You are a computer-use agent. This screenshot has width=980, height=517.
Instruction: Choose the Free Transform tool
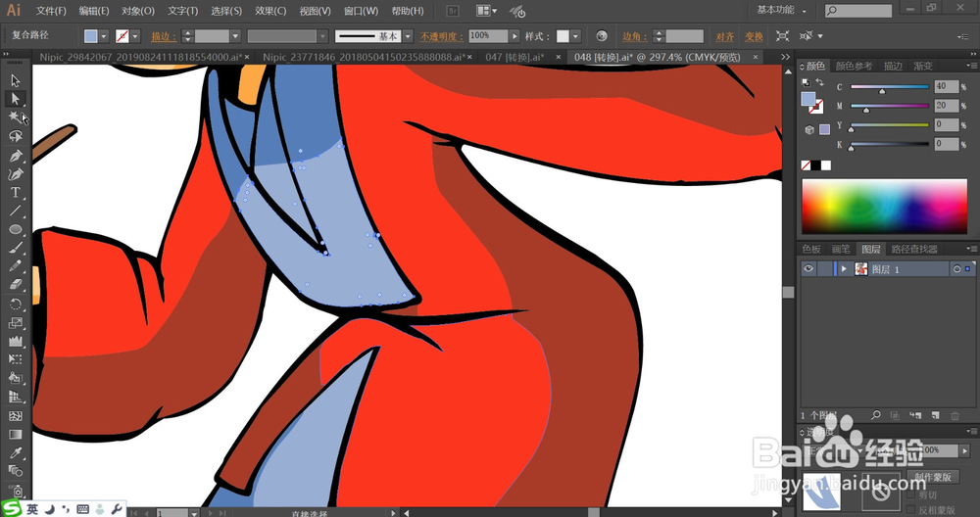(x=16, y=359)
